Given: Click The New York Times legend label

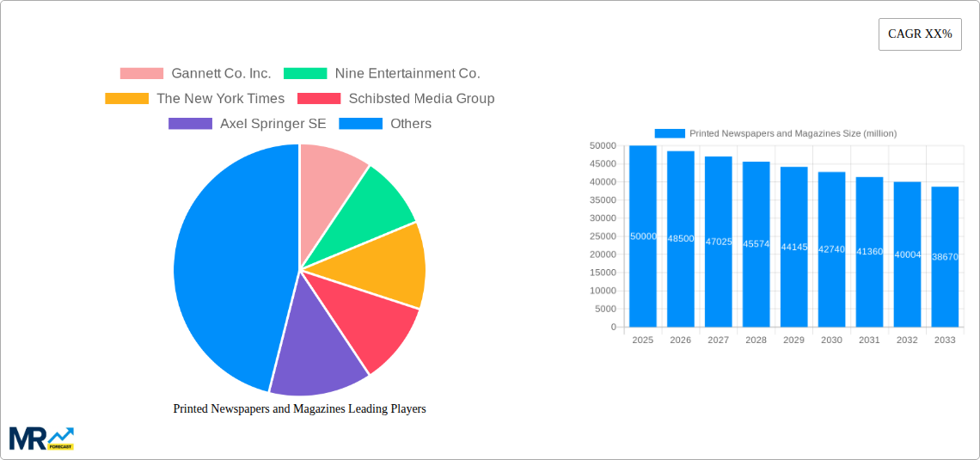Looking at the screenshot, I should (x=221, y=99).
